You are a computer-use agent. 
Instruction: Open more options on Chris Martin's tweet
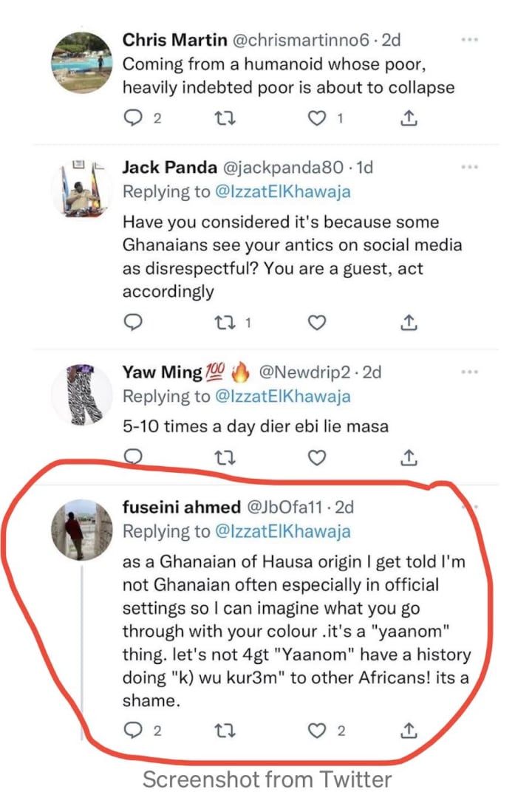coord(469,39)
